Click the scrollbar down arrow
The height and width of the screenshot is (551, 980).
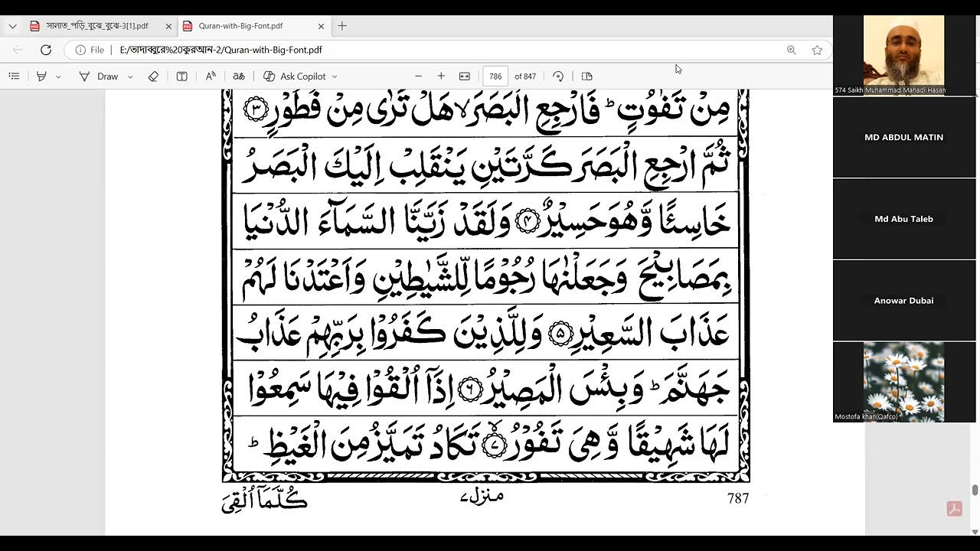tap(975, 531)
